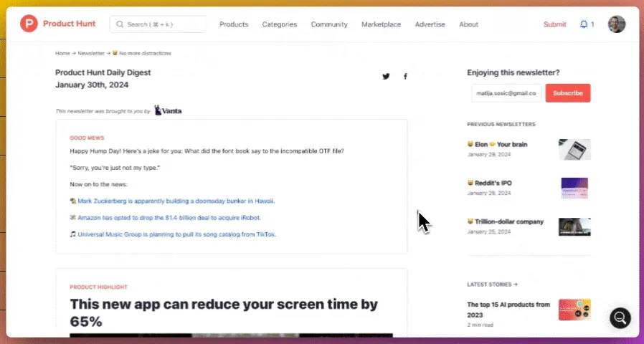Select the PRODUCT HIGHLIGHT label
This screenshot has width=644, height=344.
click(98, 287)
